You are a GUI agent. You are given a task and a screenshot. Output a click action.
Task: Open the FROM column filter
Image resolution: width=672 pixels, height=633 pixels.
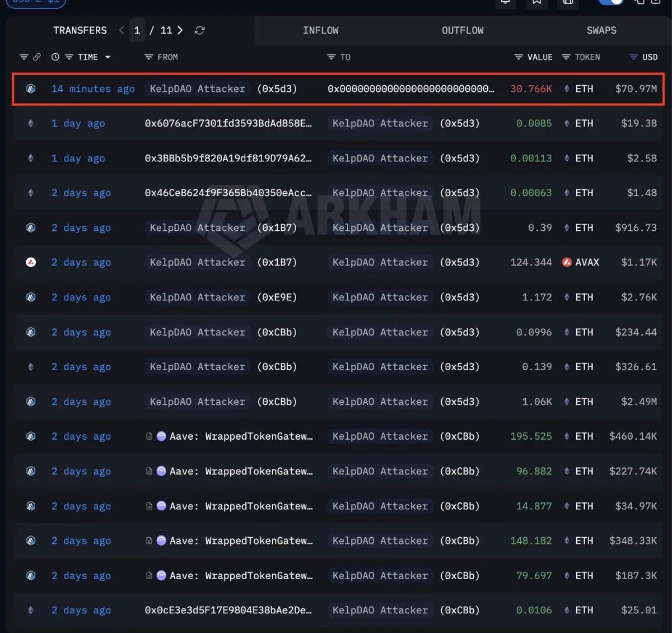click(x=148, y=57)
